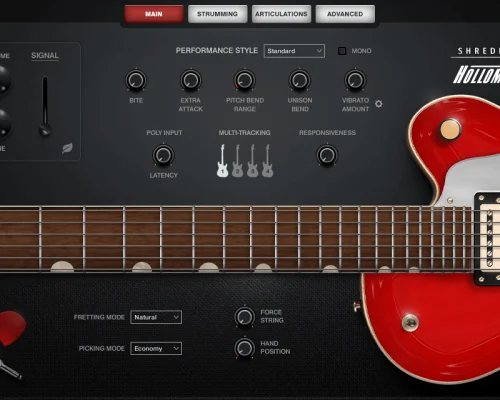
Task: Click the cream knob on the guitar body
Action: click(450, 129)
